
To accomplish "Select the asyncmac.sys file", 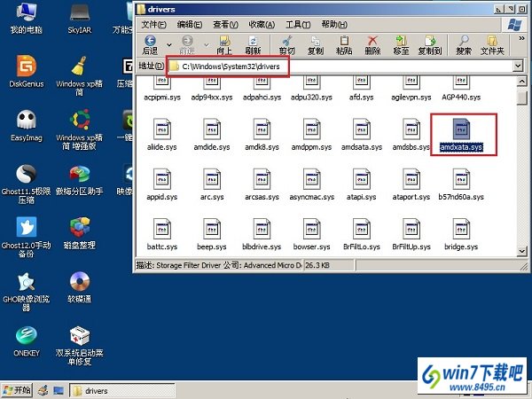I will click(x=311, y=184).
